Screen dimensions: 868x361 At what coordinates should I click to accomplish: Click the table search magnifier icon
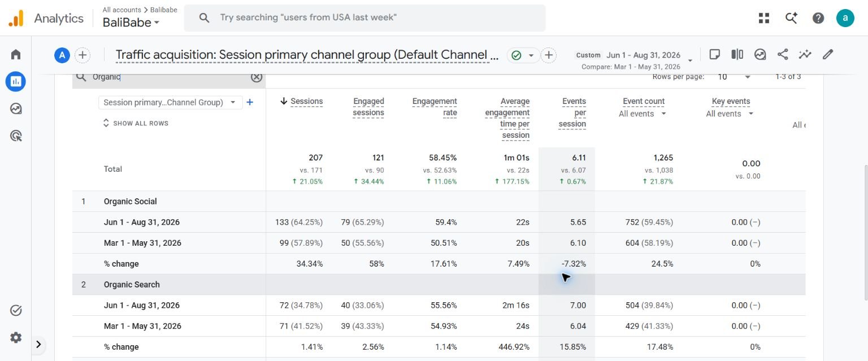coord(81,77)
